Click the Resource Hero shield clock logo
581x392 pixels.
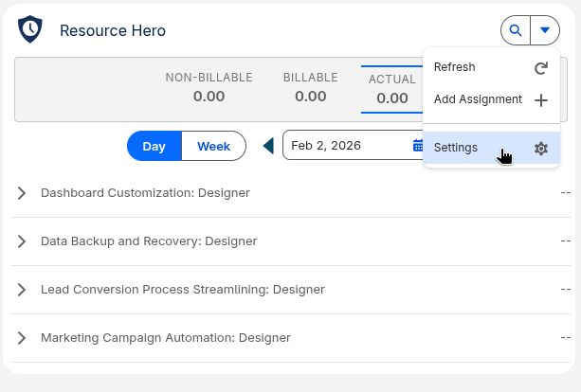[30, 30]
